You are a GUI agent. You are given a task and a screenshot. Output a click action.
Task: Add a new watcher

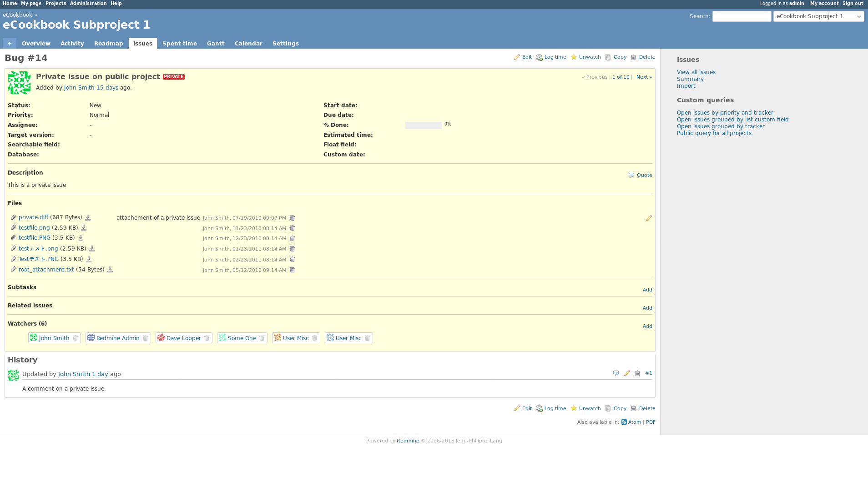[647, 326]
